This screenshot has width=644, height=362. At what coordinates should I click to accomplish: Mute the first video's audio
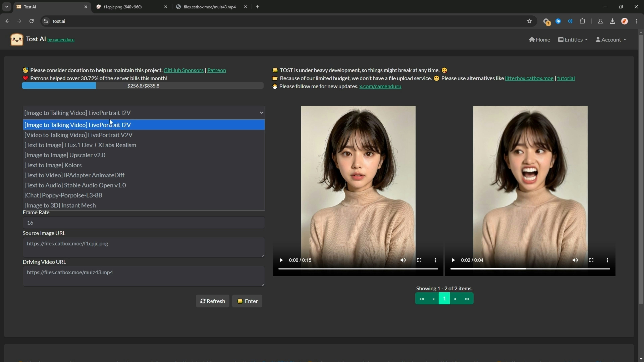pos(403,260)
